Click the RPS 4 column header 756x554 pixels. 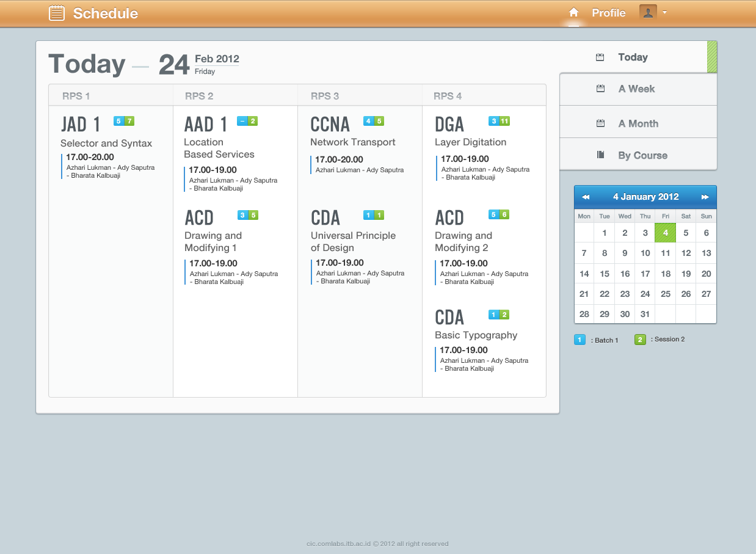pyautogui.click(x=448, y=96)
